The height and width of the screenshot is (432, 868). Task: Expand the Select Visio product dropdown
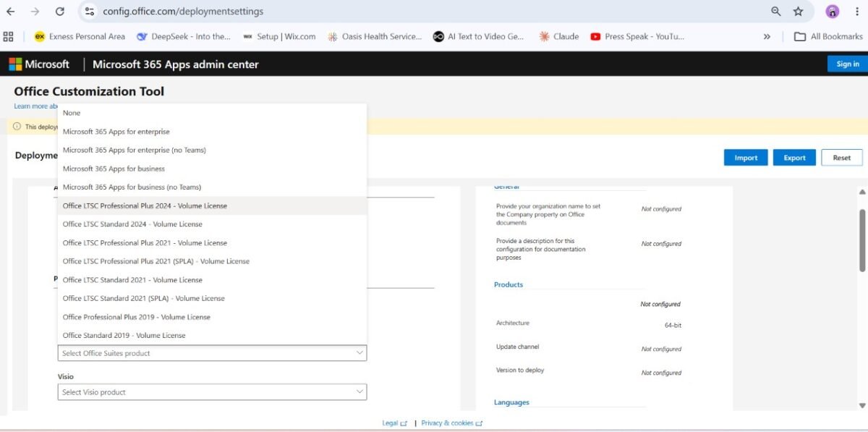[x=212, y=391]
